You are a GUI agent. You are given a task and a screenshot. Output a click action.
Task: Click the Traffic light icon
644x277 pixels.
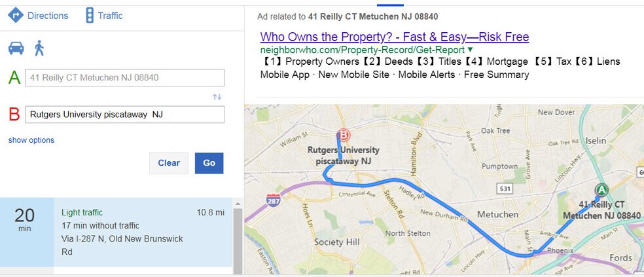click(x=90, y=15)
